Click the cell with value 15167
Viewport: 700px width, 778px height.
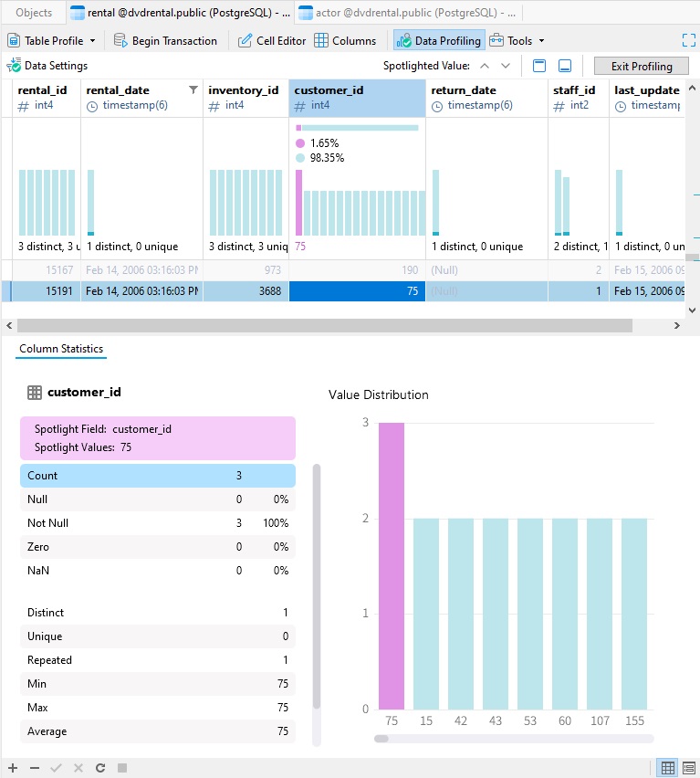click(x=47, y=270)
